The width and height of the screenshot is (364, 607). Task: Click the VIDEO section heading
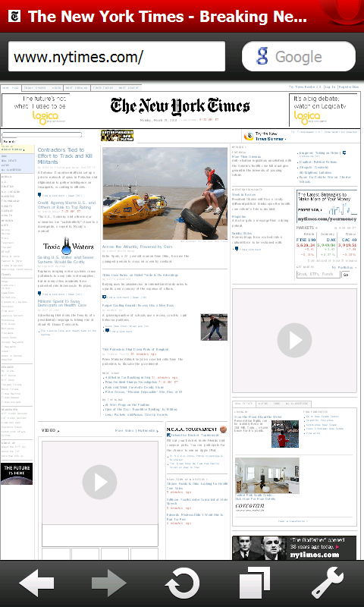click(x=50, y=430)
